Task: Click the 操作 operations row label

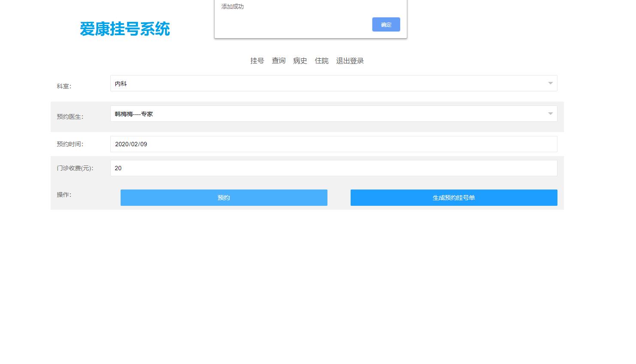Action: [64, 195]
